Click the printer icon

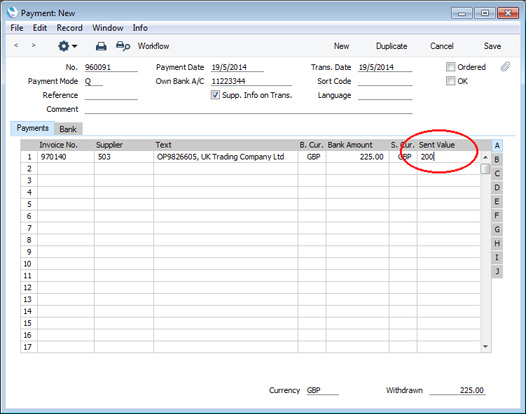[x=101, y=46]
